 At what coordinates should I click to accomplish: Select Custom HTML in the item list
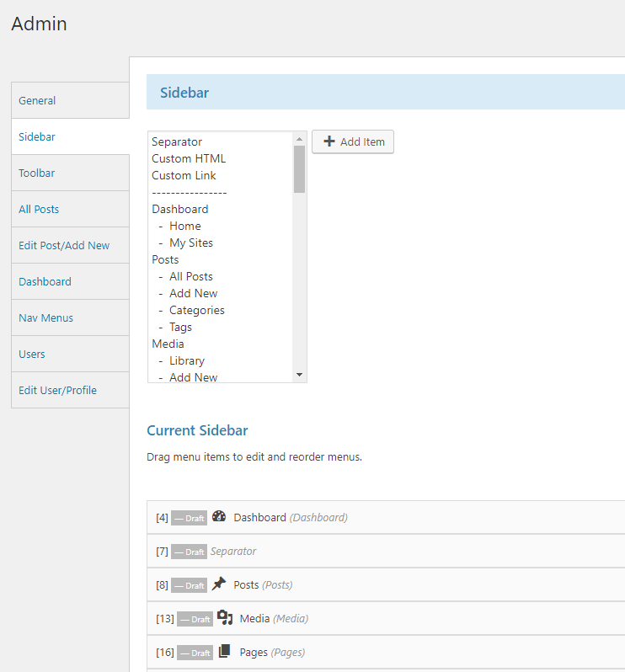tap(221, 158)
